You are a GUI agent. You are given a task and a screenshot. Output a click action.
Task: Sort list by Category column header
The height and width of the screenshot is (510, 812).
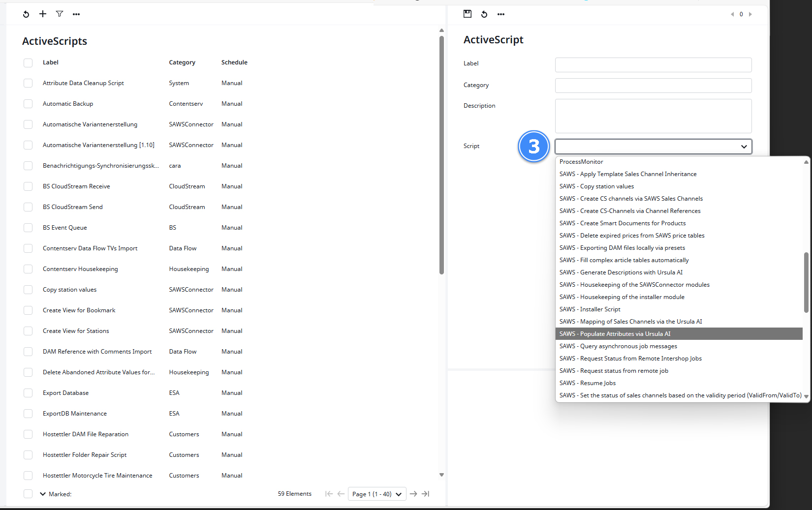click(182, 62)
